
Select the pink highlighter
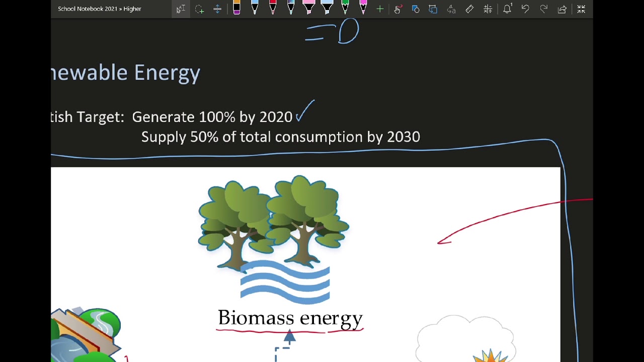(x=309, y=8)
